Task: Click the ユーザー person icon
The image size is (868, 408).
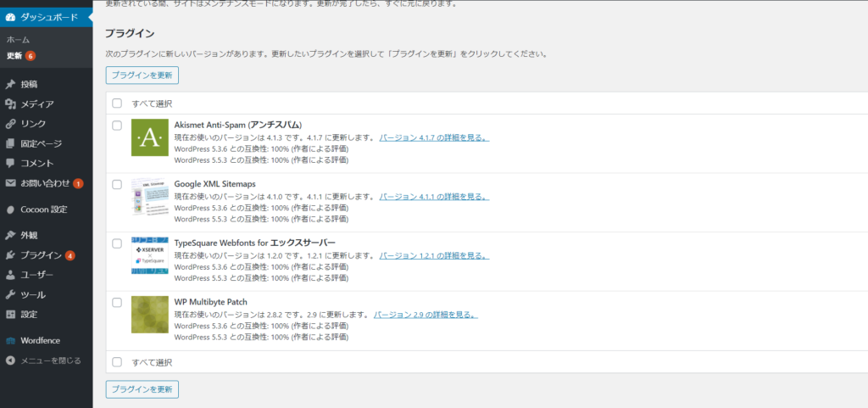Action: click(10, 275)
